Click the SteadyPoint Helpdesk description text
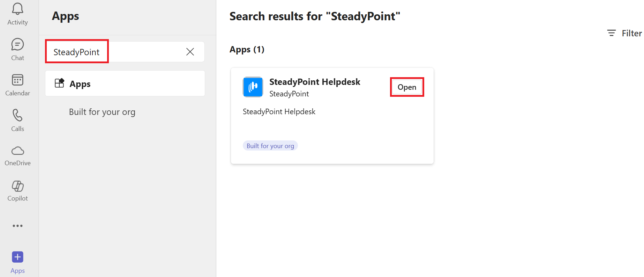Screen dimensions: 644x277 279,111
